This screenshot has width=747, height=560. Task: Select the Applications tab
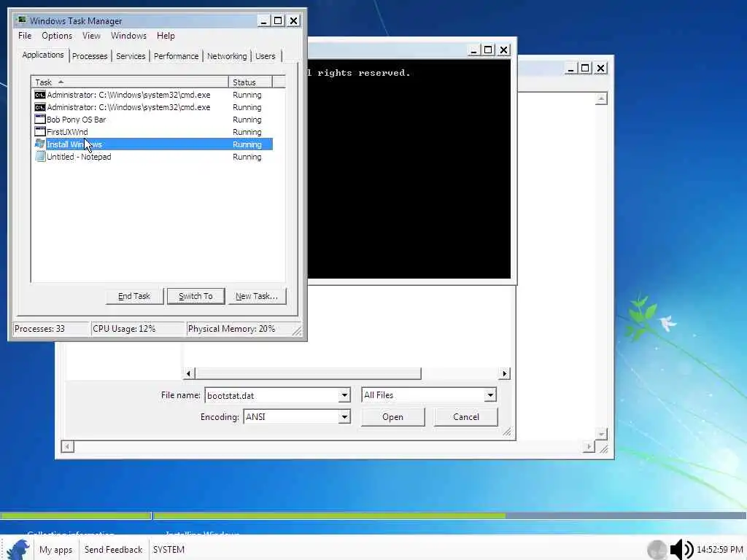click(x=43, y=55)
